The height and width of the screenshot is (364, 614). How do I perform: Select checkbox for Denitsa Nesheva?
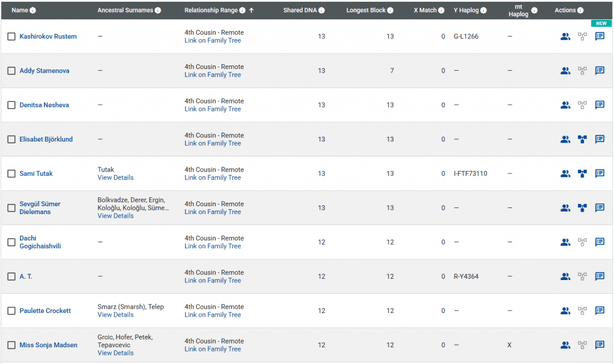(x=11, y=105)
